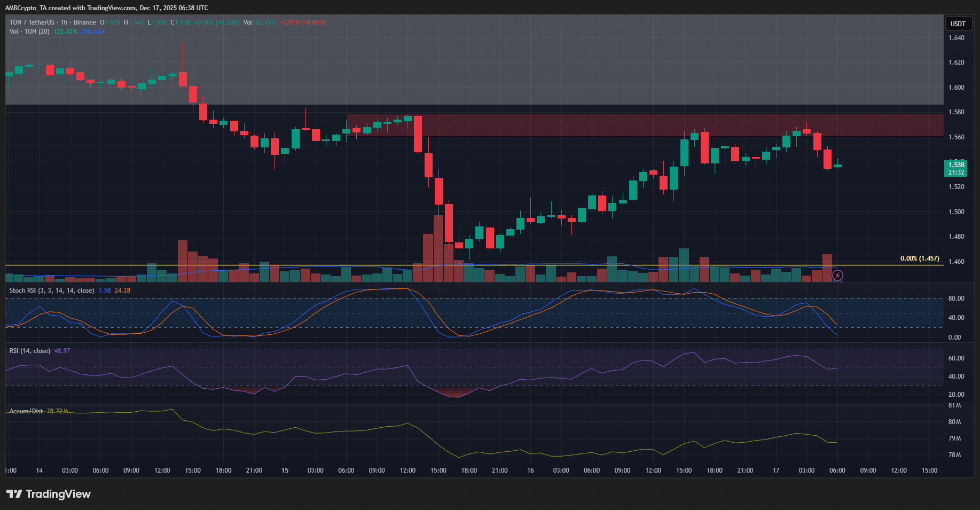This screenshot has width=980, height=510.
Task: Click the 79M level on Accum/Dist scale
Action: (954, 438)
